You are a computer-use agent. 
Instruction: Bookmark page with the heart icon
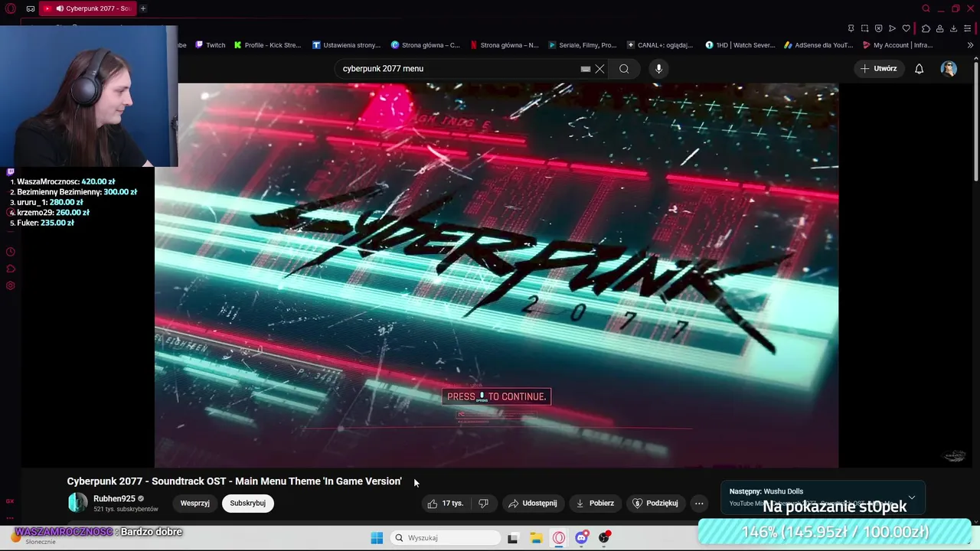tap(906, 28)
